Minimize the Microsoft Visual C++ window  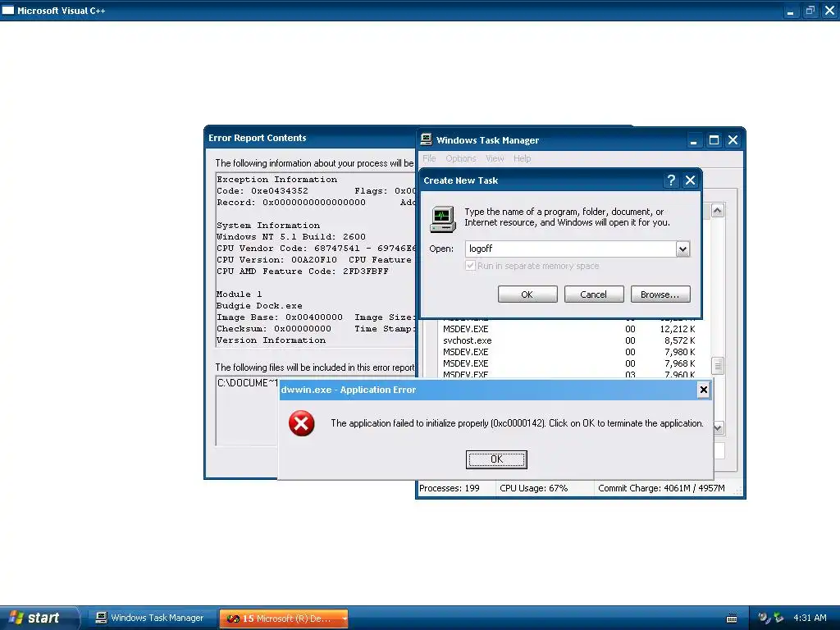(x=790, y=10)
